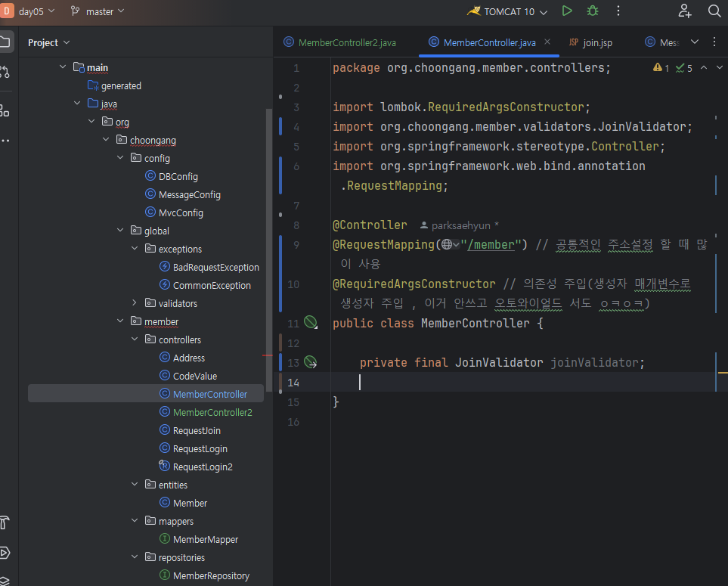This screenshot has width=728, height=586.
Task: Close the MemberController.java tab
Action: click(x=547, y=42)
